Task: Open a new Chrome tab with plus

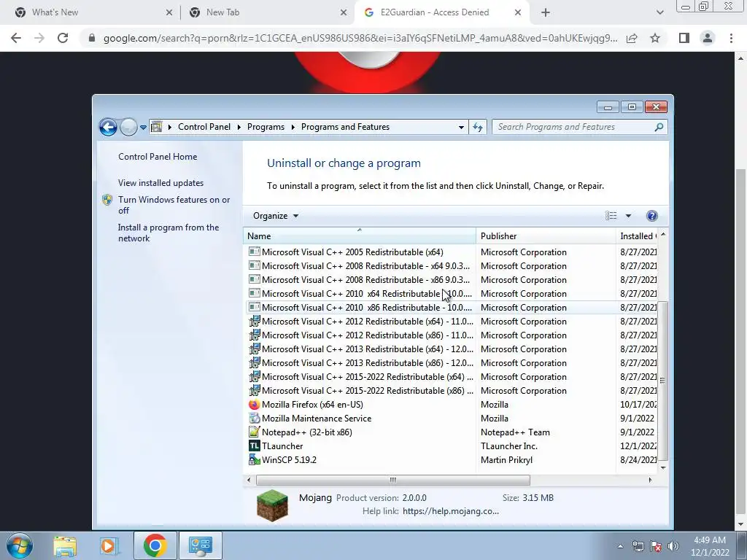Action: point(546,12)
